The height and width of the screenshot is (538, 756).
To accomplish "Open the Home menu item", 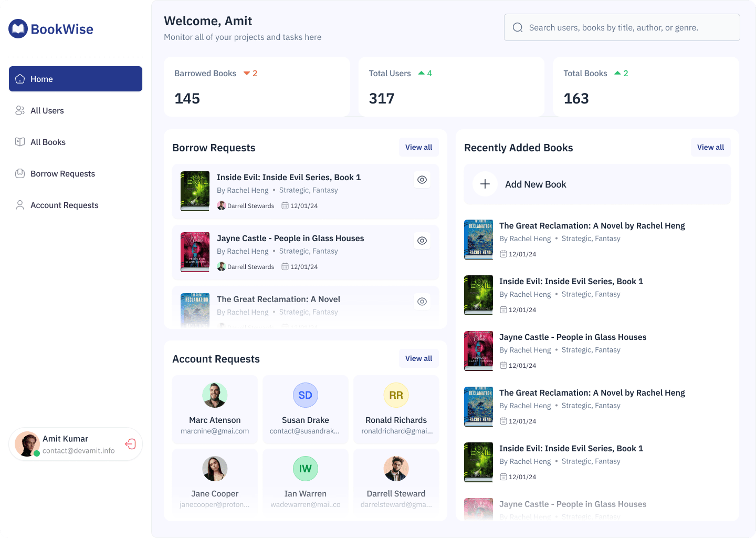I will [76, 79].
